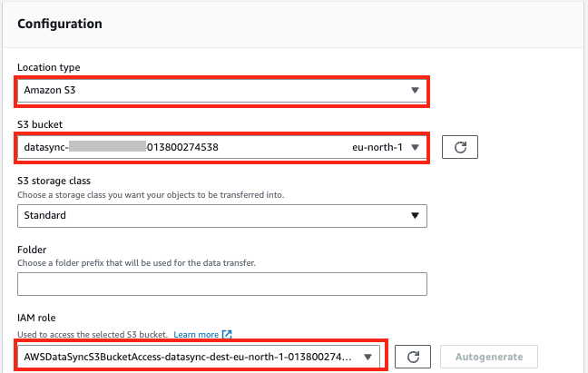588x373 pixels.
Task: Click the 'Folder' label
Action: coord(32,250)
